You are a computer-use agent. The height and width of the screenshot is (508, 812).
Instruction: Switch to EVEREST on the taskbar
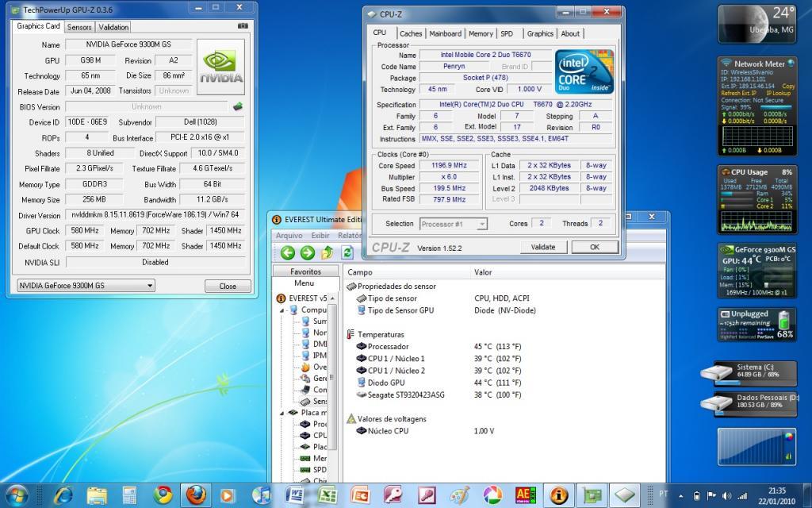click(559, 495)
